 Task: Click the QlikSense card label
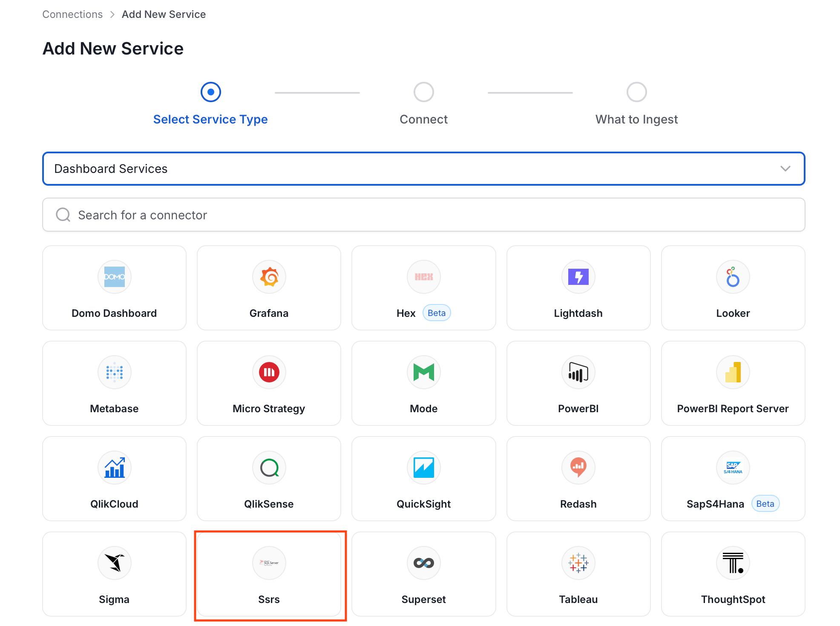269,504
